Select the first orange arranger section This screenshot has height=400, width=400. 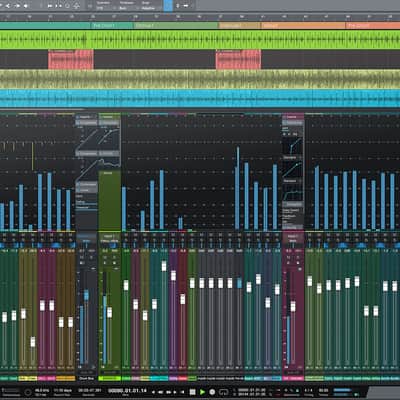pos(303,25)
